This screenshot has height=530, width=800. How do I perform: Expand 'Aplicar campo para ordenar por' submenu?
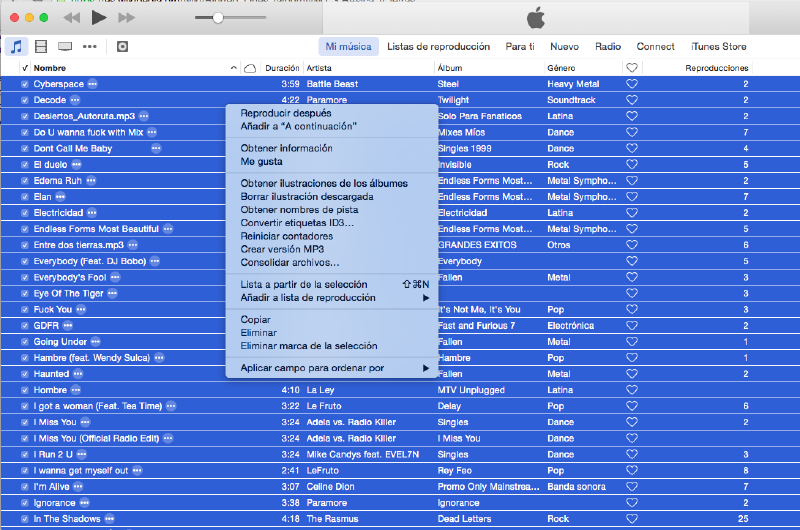point(332,368)
